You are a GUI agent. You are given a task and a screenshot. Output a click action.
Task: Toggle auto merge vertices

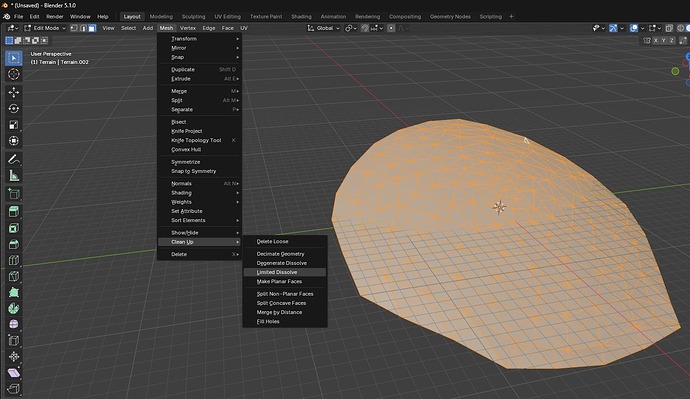click(683, 40)
